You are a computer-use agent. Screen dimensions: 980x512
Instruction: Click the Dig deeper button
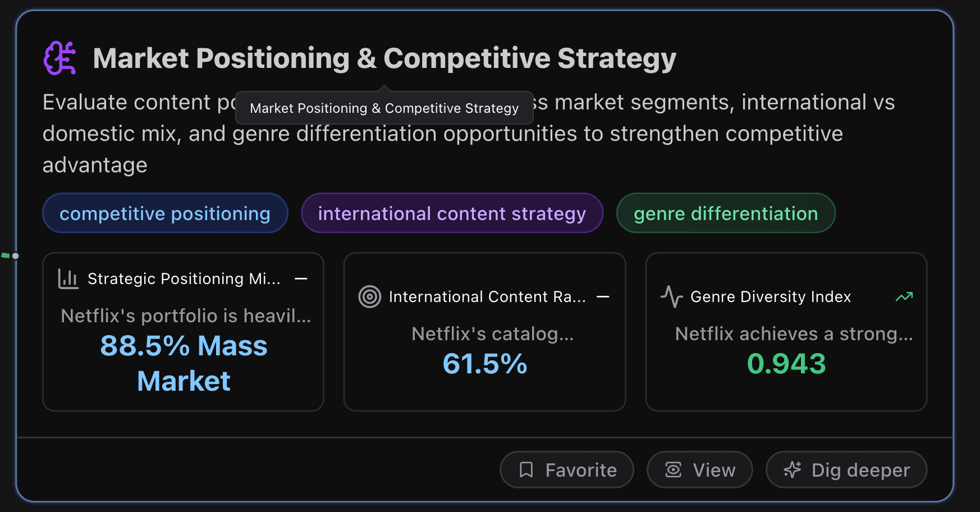pos(846,469)
